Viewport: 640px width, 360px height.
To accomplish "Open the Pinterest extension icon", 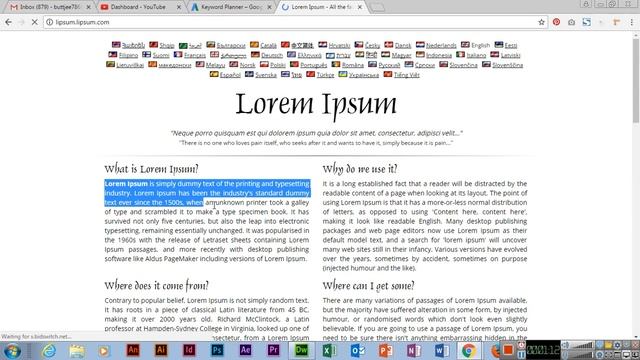I will click(x=556, y=22).
